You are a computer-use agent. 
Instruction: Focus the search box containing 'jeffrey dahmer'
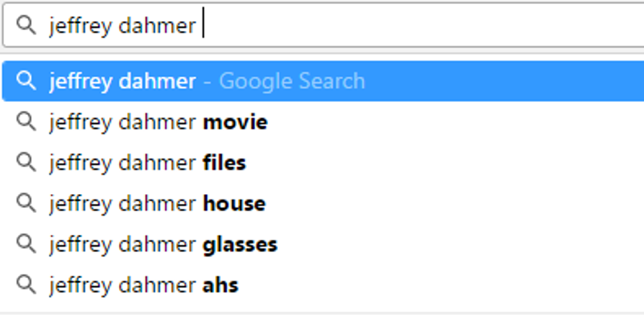click(394, 26)
